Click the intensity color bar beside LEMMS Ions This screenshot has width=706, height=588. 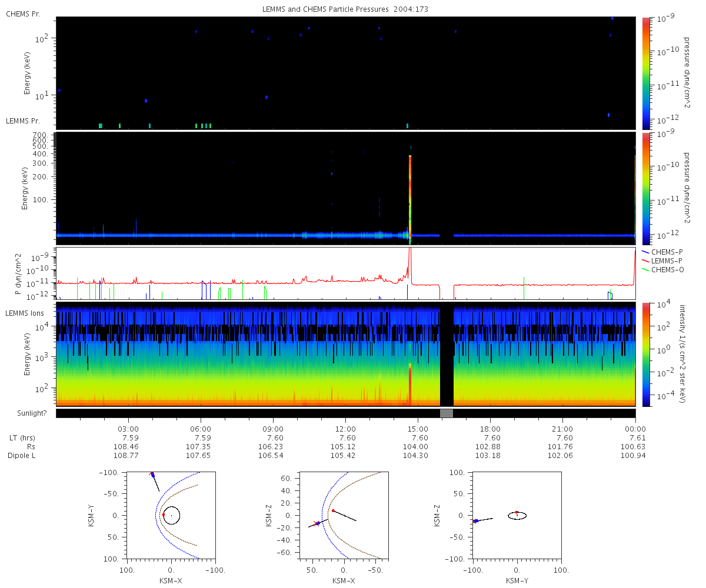coord(646,355)
